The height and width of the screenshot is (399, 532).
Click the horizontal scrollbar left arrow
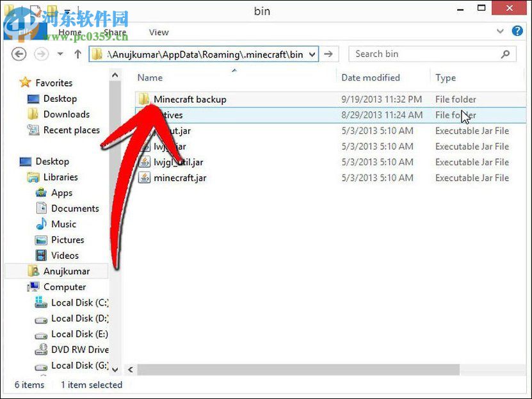pos(131,370)
